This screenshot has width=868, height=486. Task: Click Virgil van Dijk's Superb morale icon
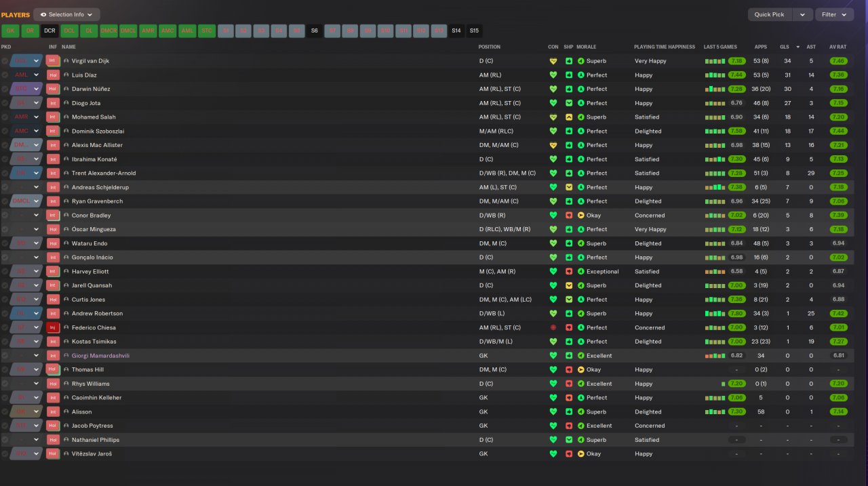coord(580,61)
